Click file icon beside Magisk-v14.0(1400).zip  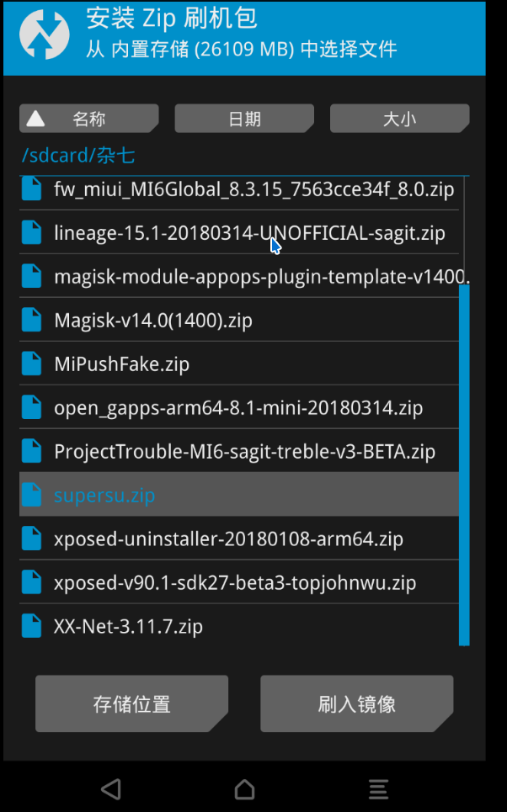pos(32,320)
